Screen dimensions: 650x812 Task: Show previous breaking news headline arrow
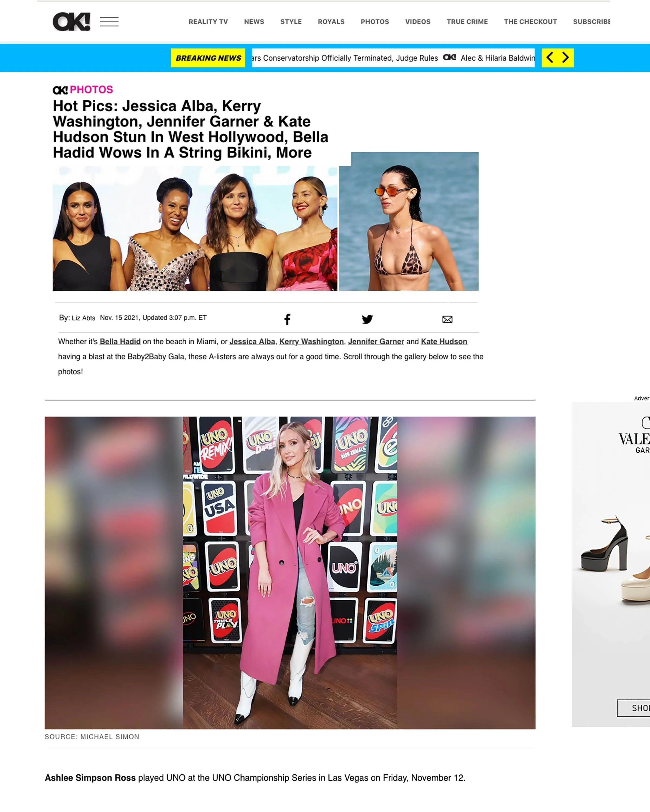[x=550, y=58]
